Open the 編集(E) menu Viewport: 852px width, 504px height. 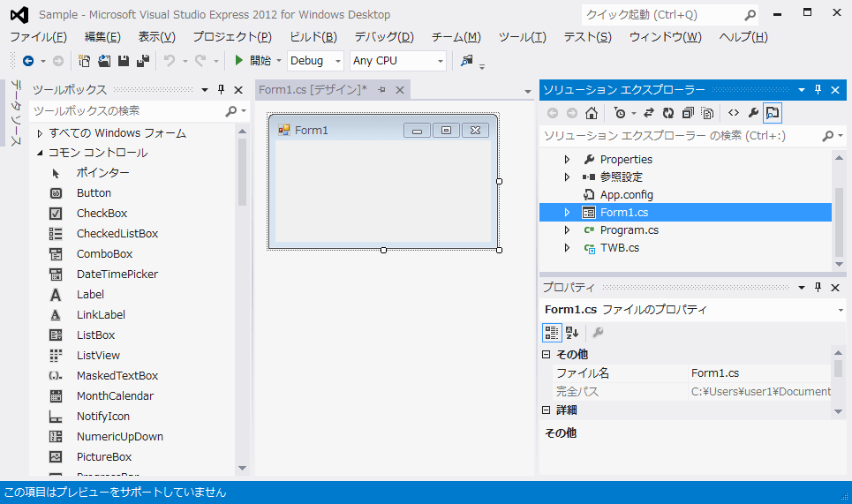coord(102,37)
